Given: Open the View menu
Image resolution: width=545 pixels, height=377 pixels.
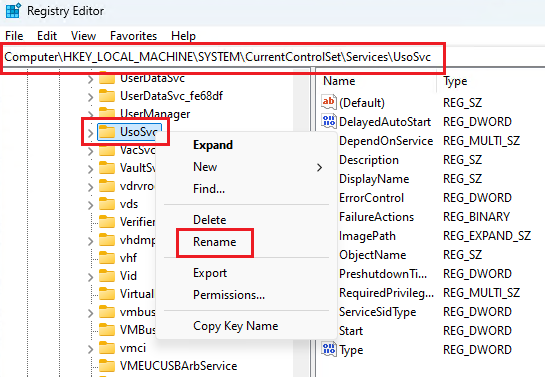Looking at the screenshot, I should click(x=83, y=36).
